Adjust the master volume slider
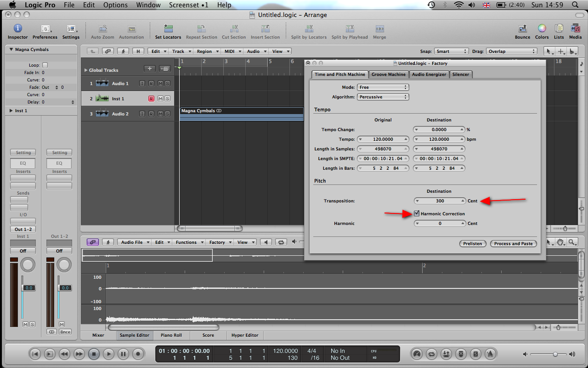 555,354
